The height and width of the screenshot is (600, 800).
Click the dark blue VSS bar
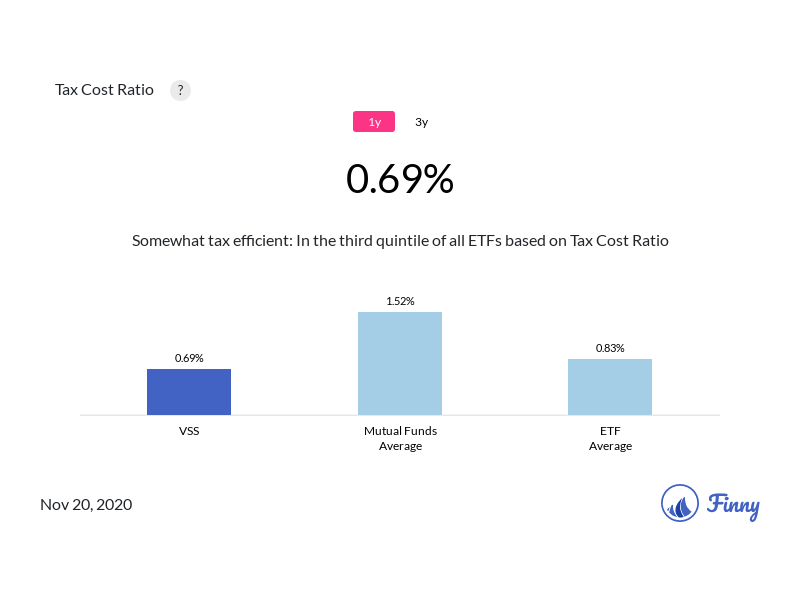click(x=189, y=392)
